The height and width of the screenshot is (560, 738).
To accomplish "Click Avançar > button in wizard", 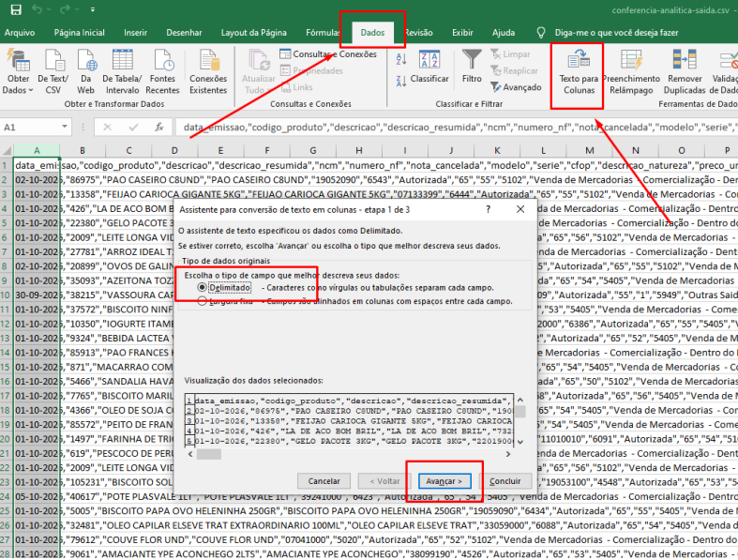I will pos(444,481).
